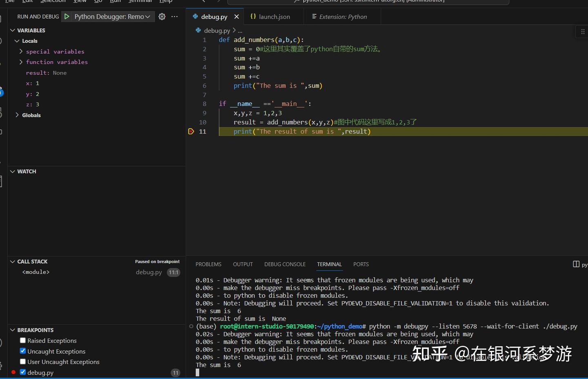Open the DEBUG CONSOLE tab
Screen dimensions: 588x379
click(x=285, y=264)
